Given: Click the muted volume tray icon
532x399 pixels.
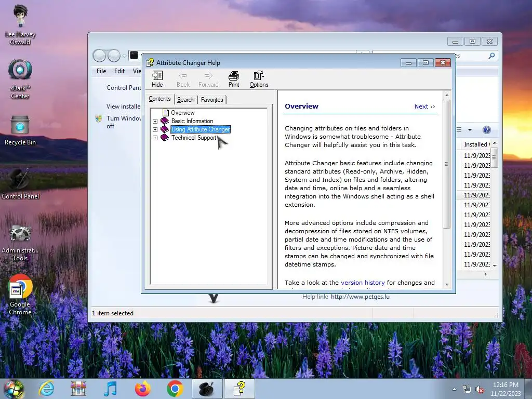Looking at the screenshot, I should point(480,389).
